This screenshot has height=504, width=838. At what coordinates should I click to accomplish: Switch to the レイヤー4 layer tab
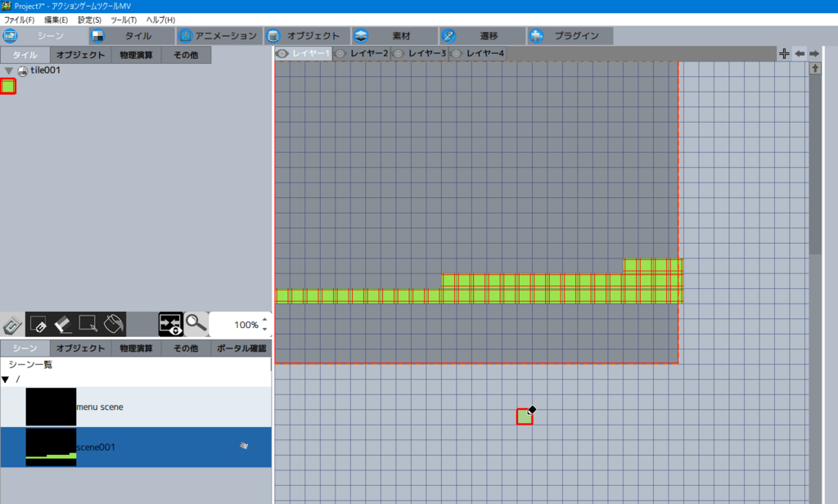[478, 53]
